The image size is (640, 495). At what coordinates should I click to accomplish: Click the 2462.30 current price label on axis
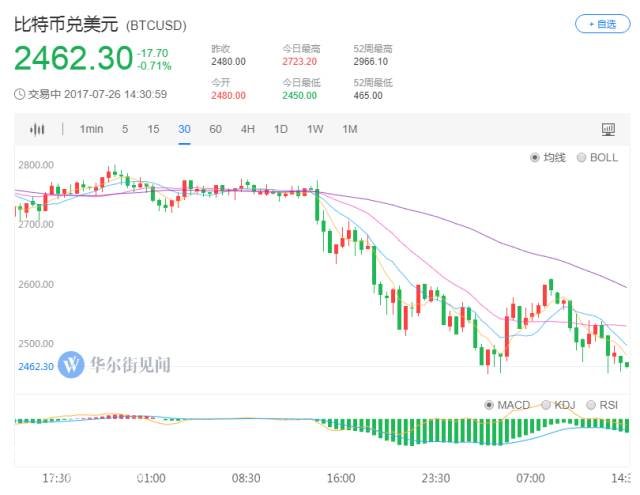[x=35, y=366]
